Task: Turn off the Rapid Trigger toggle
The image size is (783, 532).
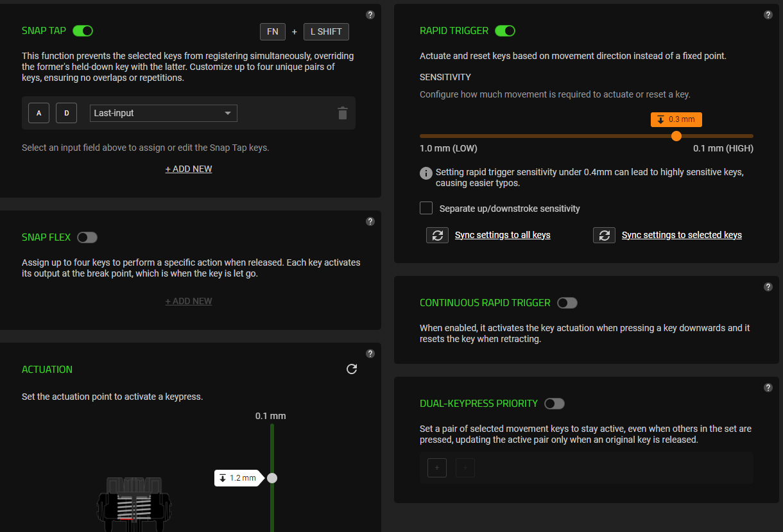Action: [505, 31]
